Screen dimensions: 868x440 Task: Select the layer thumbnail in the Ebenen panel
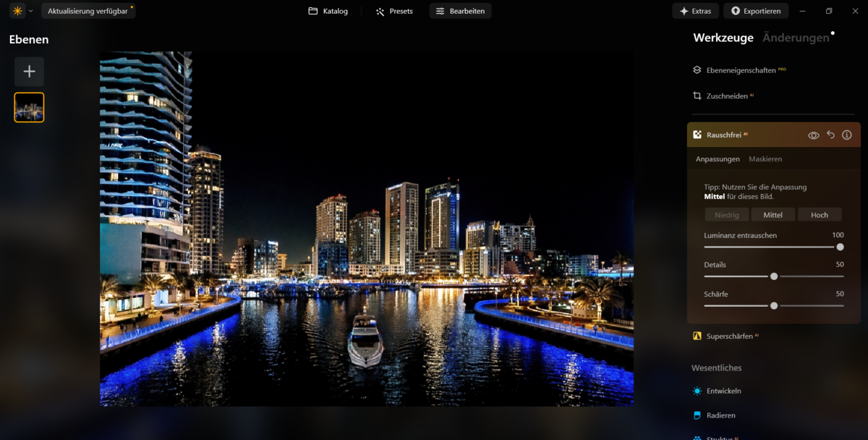29,106
